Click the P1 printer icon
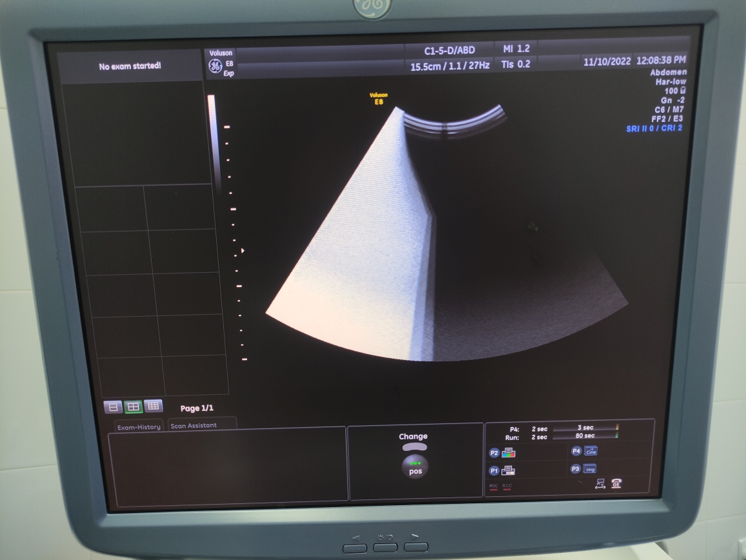Screen dimensions: 746x560 pos(509,470)
